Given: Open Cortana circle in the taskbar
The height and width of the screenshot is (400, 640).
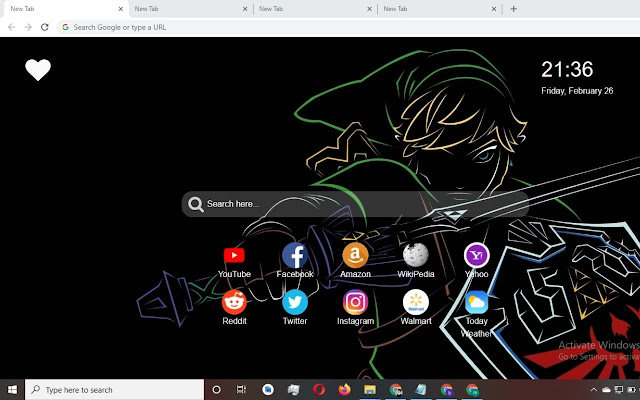Looking at the screenshot, I should click(216, 390).
